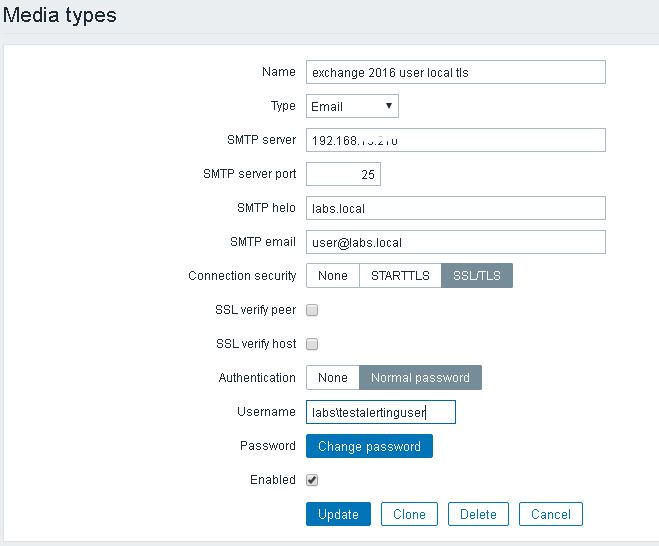Click the Name input field
This screenshot has height=546, width=659.
tap(455, 72)
